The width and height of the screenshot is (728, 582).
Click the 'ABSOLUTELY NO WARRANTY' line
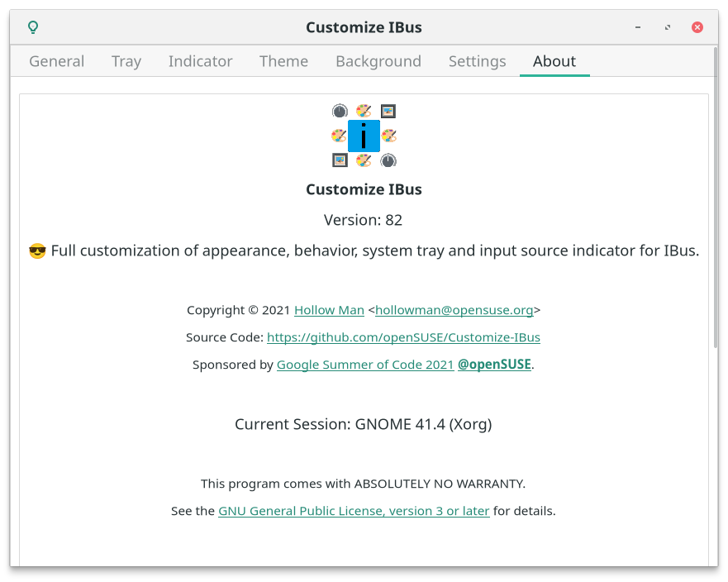click(363, 484)
